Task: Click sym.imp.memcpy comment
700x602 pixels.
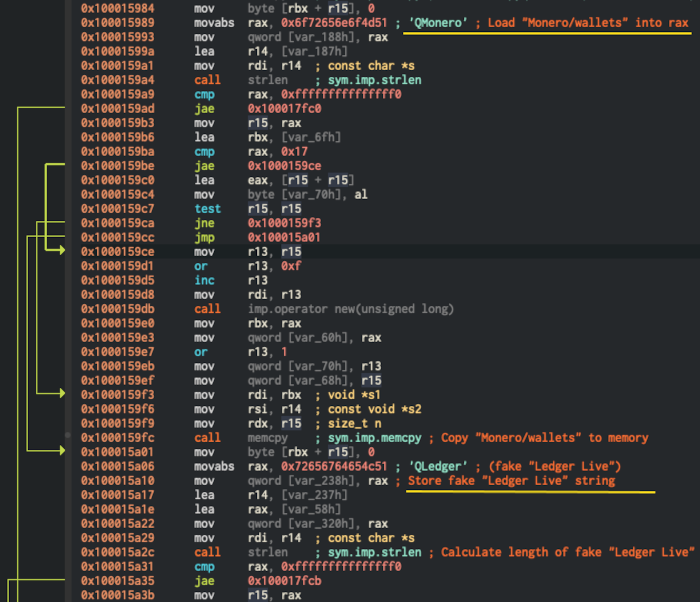Action: pos(375,438)
